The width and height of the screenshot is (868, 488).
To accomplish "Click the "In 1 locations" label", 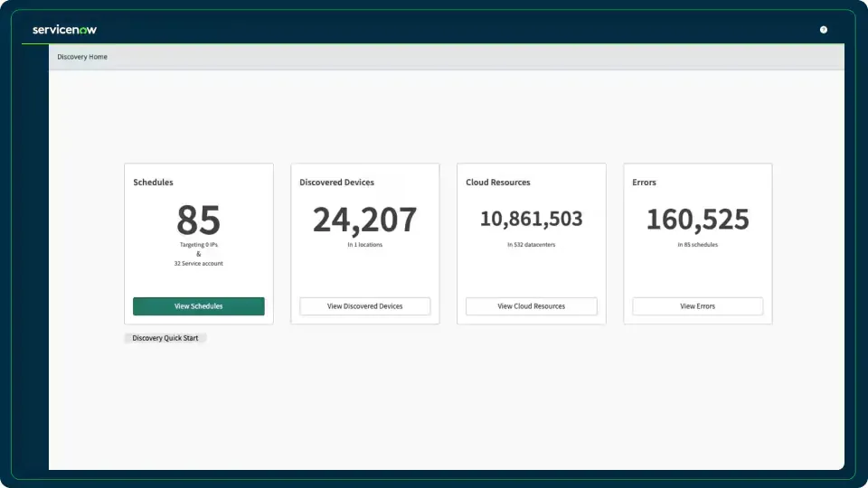I will point(364,245).
